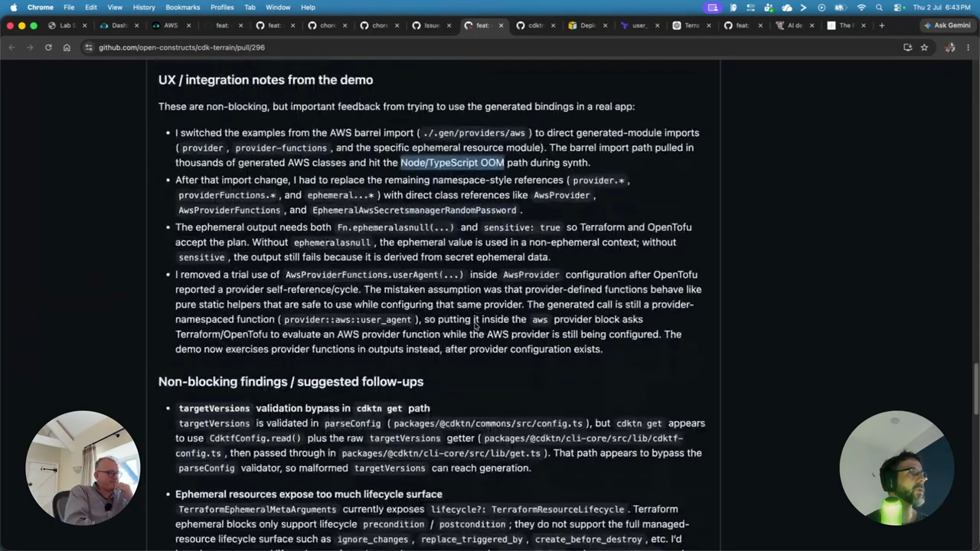The width and height of the screenshot is (980, 551).
Task: View site information icon in address bar
Action: pyautogui.click(x=89, y=47)
